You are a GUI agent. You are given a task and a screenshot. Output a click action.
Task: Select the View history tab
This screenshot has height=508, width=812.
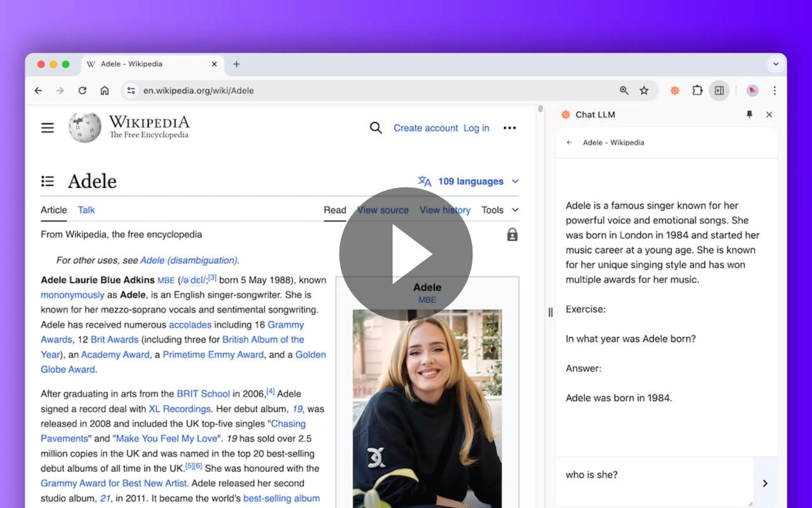click(444, 210)
